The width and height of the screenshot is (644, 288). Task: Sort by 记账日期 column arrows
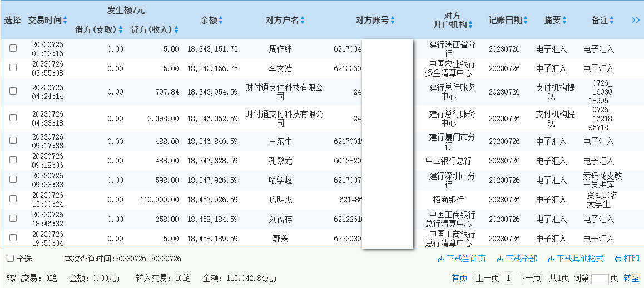tap(526, 20)
